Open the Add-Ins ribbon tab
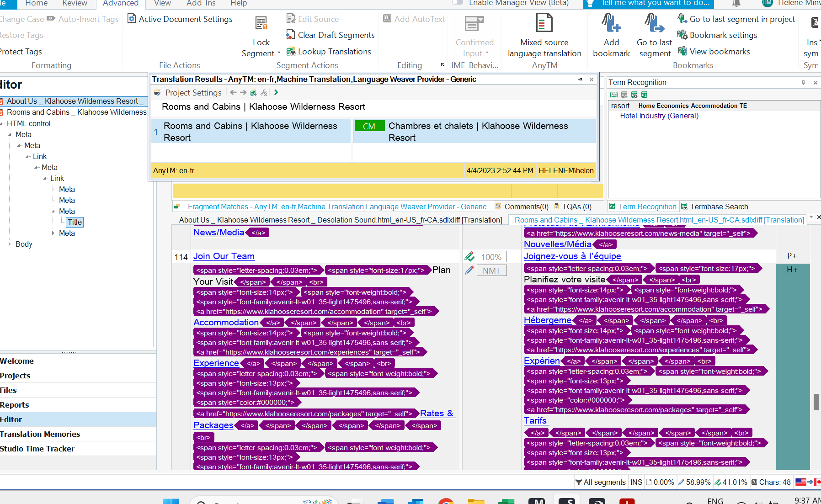This screenshot has width=821, height=504. click(201, 3)
